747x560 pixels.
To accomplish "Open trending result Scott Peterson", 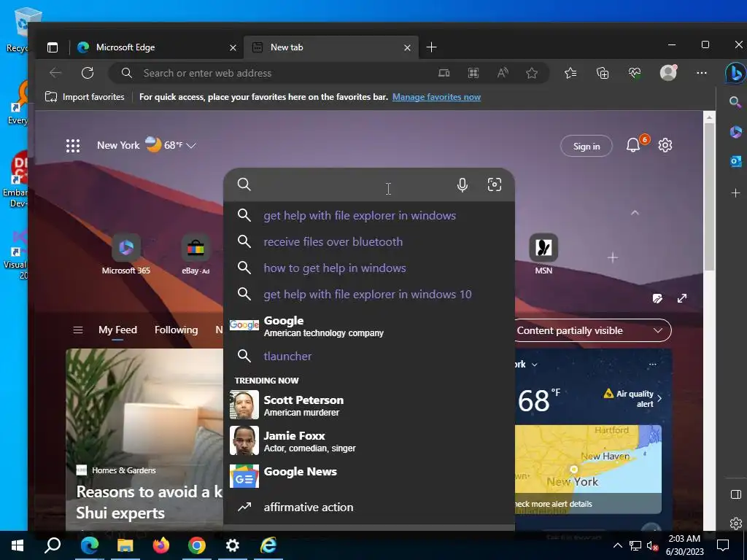I will [369, 405].
